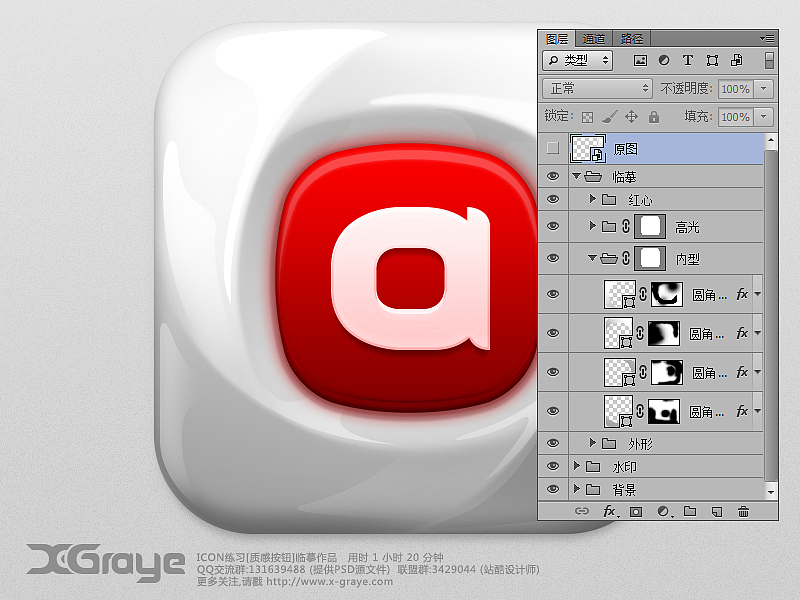Image resolution: width=800 pixels, height=600 pixels.
Task: Click the layers list scroll up arrow
Action: coord(770,140)
